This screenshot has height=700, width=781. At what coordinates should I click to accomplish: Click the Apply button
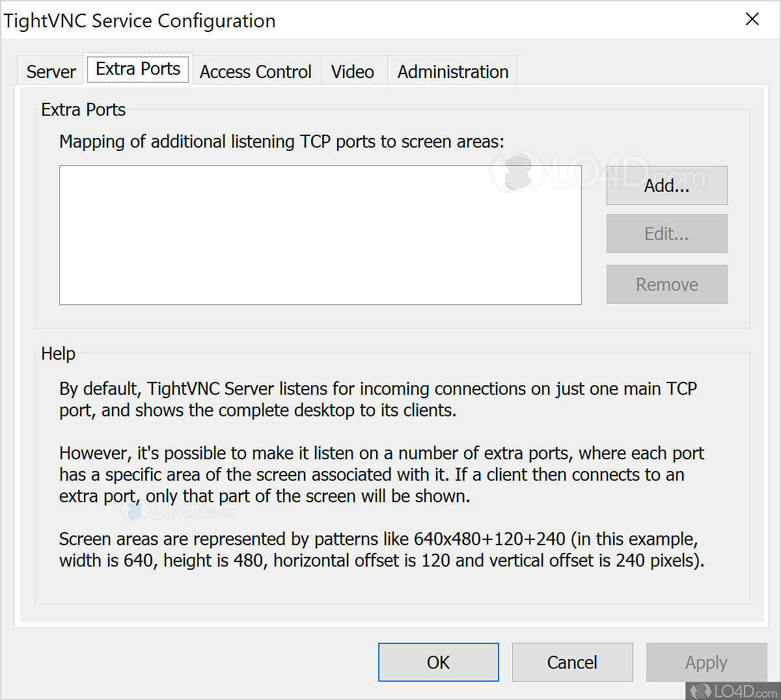click(706, 662)
